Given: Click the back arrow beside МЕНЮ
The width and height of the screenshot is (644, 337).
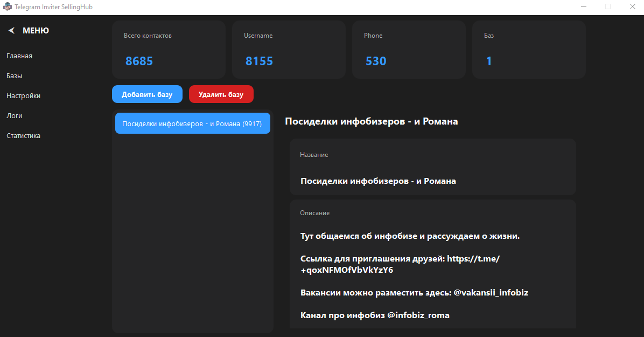Looking at the screenshot, I should click(x=11, y=31).
